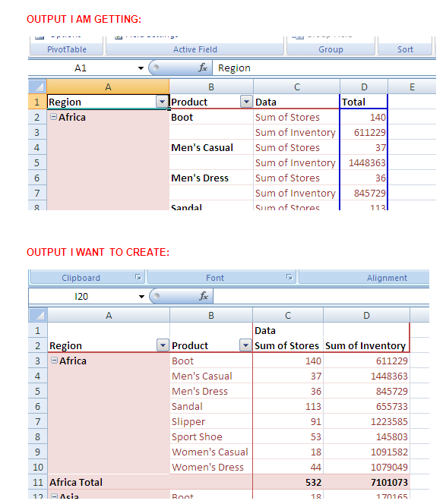Click the fx insert function icon beside A1
The width and height of the screenshot is (446, 504).
coord(203,68)
